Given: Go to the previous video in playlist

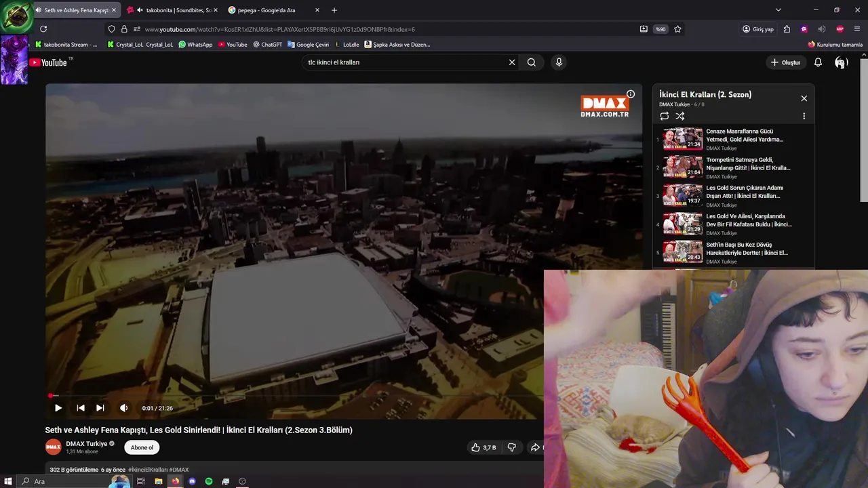Looking at the screenshot, I should click(81, 408).
